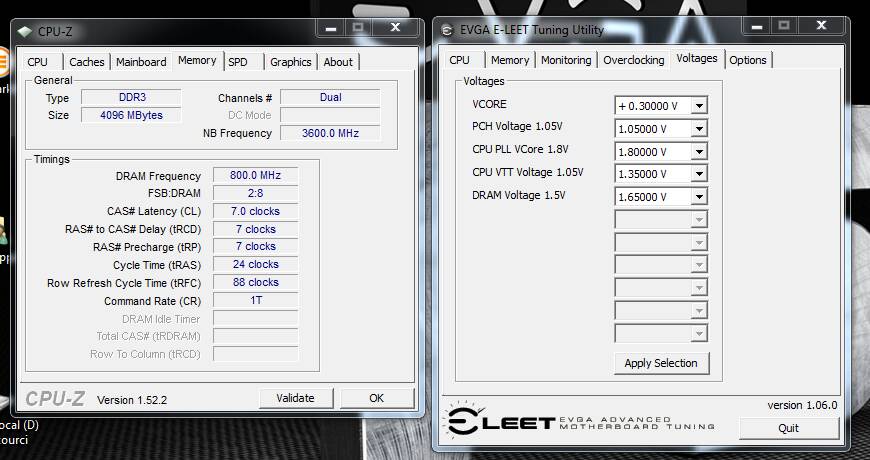Open the Mainboard tab in CPU-Z
The height and width of the screenshot is (460, 870).
[141, 62]
